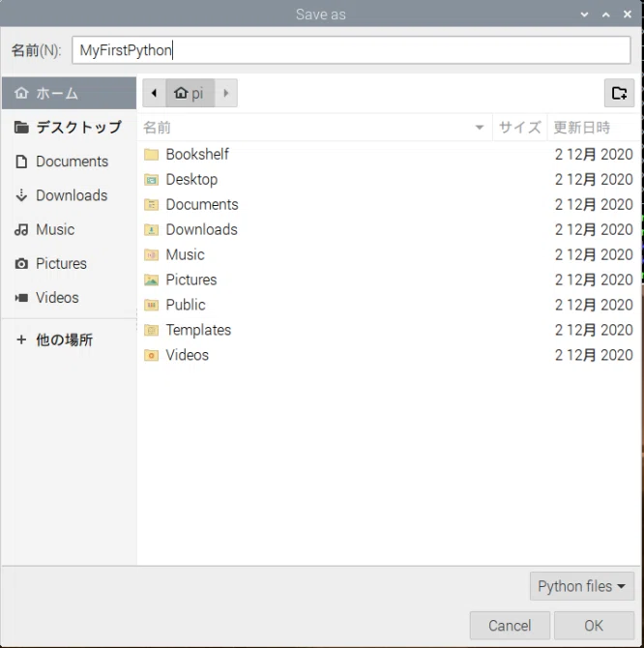644x648 pixels.
Task: Click the Bookshelf folder icon
Action: tap(151, 155)
